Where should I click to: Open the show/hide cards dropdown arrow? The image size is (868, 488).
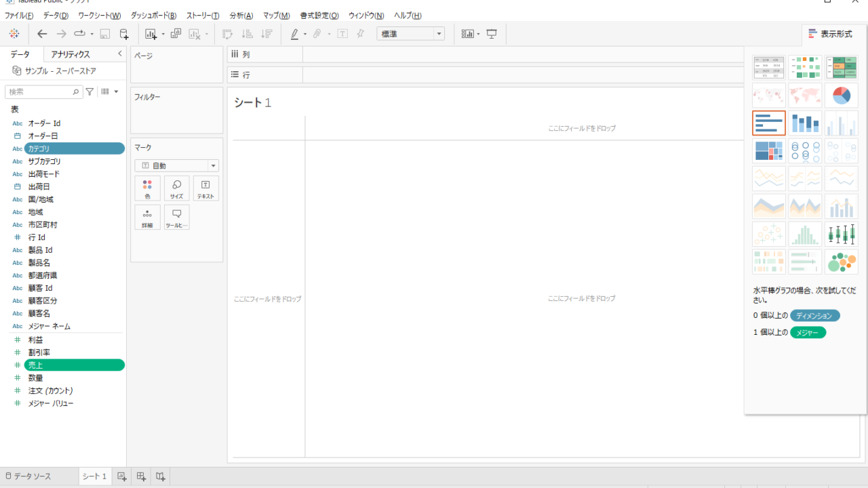pyautogui.click(x=478, y=34)
